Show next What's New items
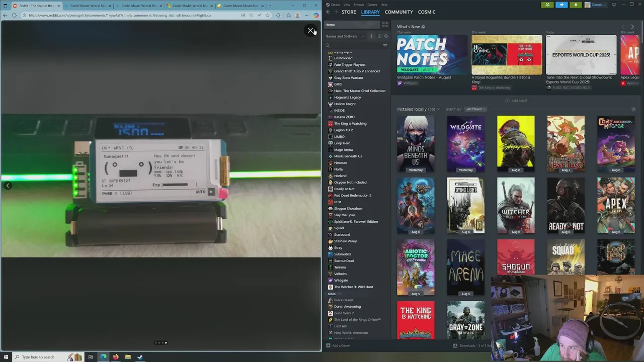The image size is (644, 362). click(x=632, y=27)
